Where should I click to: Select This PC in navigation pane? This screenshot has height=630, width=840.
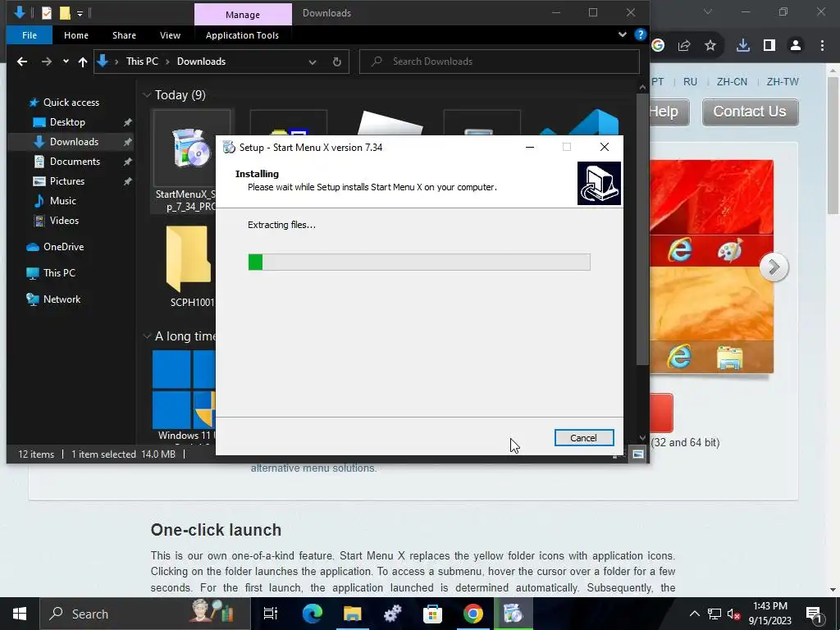tap(59, 272)
